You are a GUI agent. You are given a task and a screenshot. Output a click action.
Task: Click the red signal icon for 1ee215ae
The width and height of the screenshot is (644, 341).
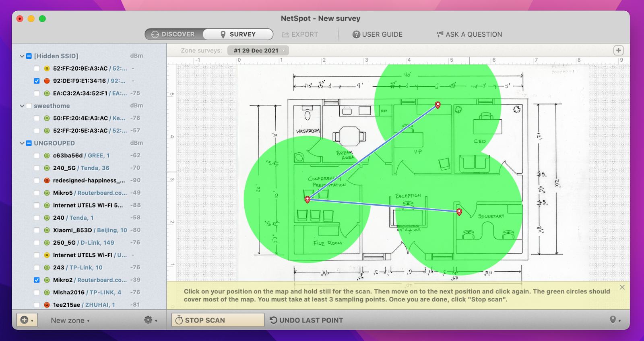coord(47,305)
